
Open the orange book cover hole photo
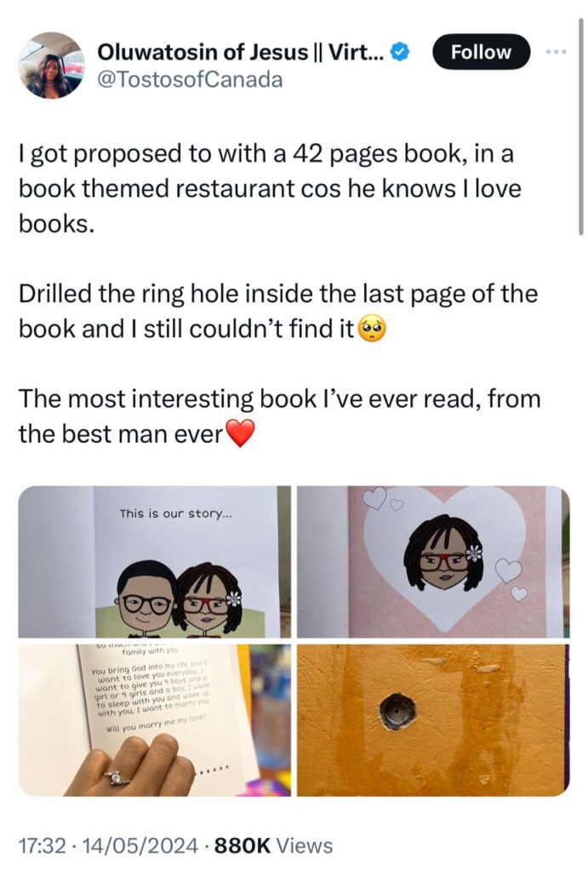[433, 720]
